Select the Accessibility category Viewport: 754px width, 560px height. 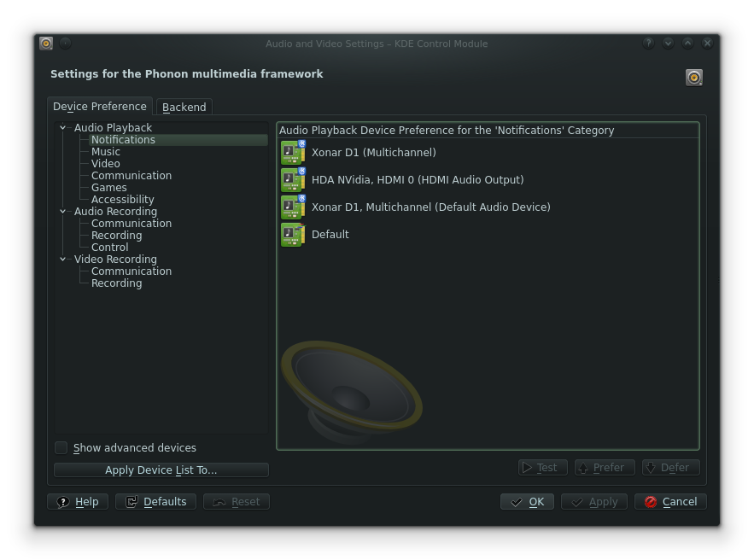[x=123, y=200]
